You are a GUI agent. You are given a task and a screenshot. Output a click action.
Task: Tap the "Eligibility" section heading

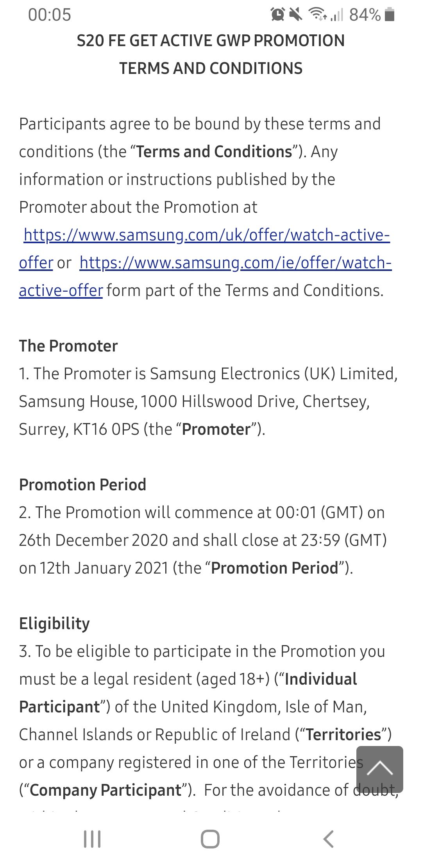tap(55, 624)
